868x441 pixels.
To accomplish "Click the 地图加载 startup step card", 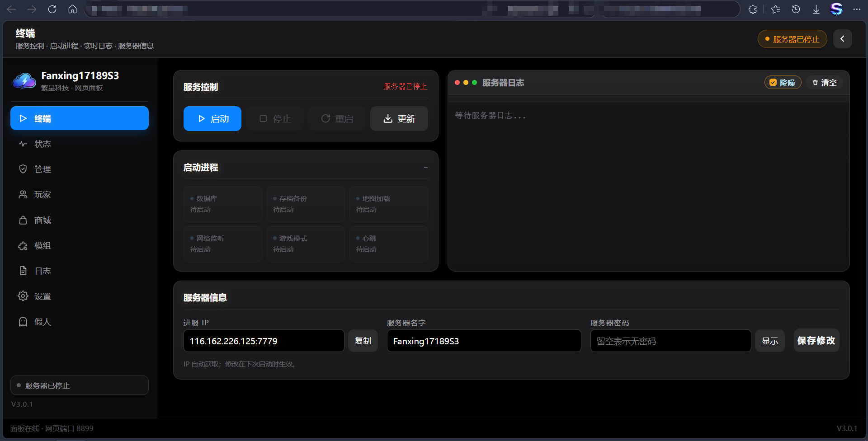I will (x=389, y=204).
